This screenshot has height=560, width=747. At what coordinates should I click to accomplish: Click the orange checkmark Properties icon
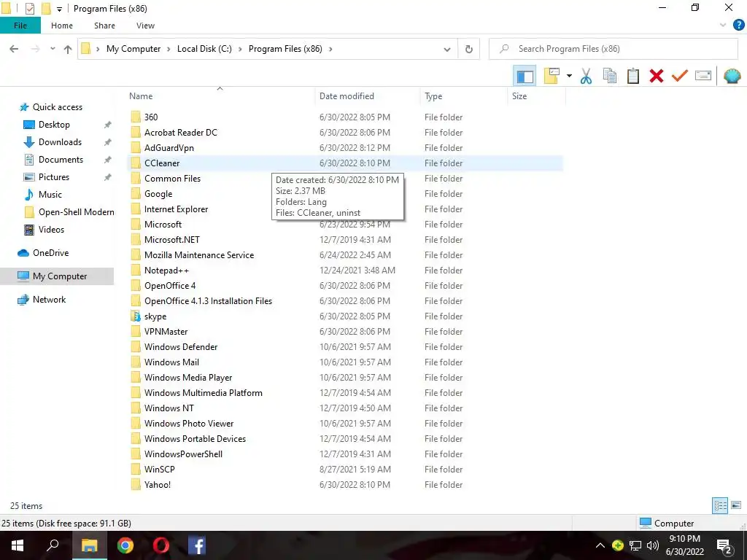click(x=680, y=76)
